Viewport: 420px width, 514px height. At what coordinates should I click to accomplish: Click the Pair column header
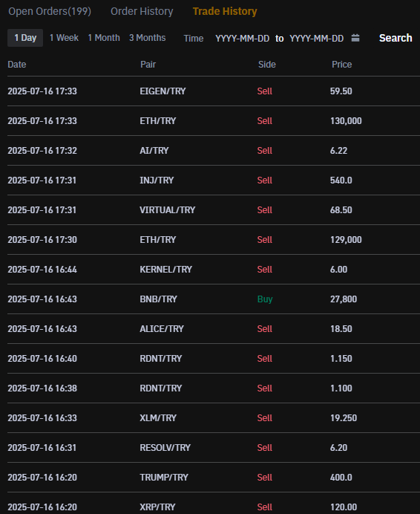tap(148, 64)
